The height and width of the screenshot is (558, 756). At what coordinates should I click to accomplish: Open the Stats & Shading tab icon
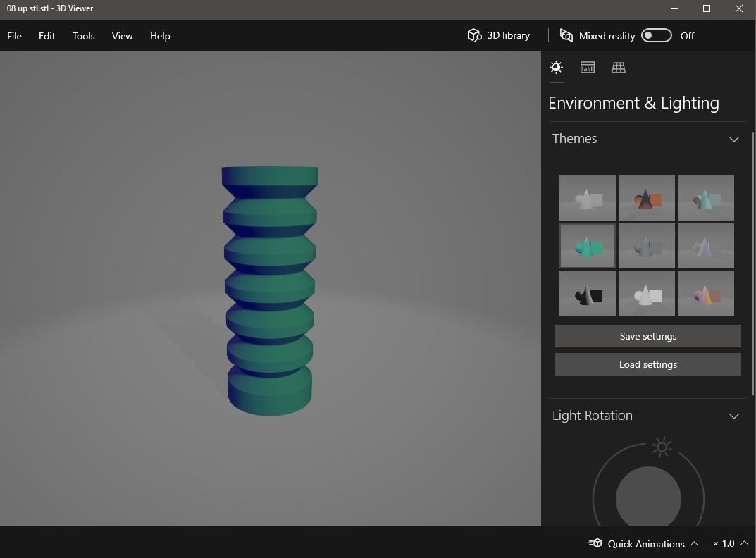[x=587, y=68]
